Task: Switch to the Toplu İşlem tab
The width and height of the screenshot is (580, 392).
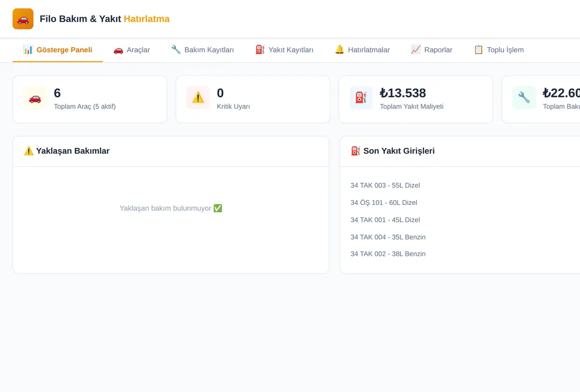Action: [x=499, y=50]
